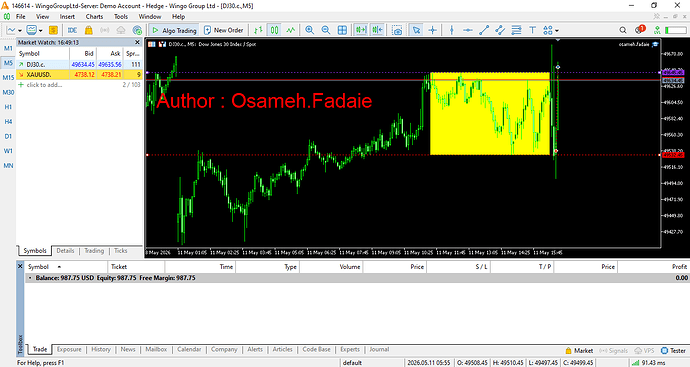Draw a vertical line on chart

click(451, 30)
